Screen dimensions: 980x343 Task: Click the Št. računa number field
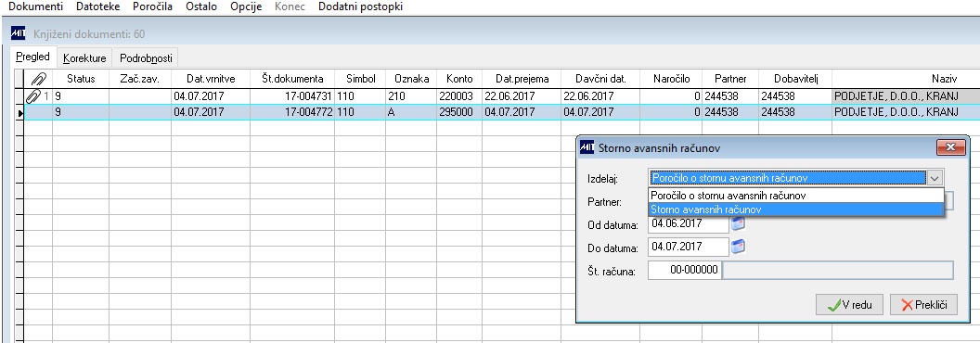(685, 271)
